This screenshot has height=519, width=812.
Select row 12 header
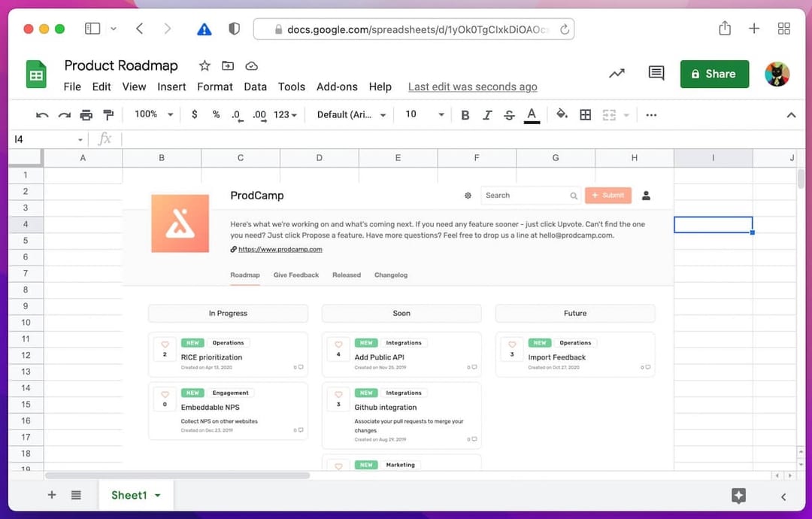tap(26, 355)
